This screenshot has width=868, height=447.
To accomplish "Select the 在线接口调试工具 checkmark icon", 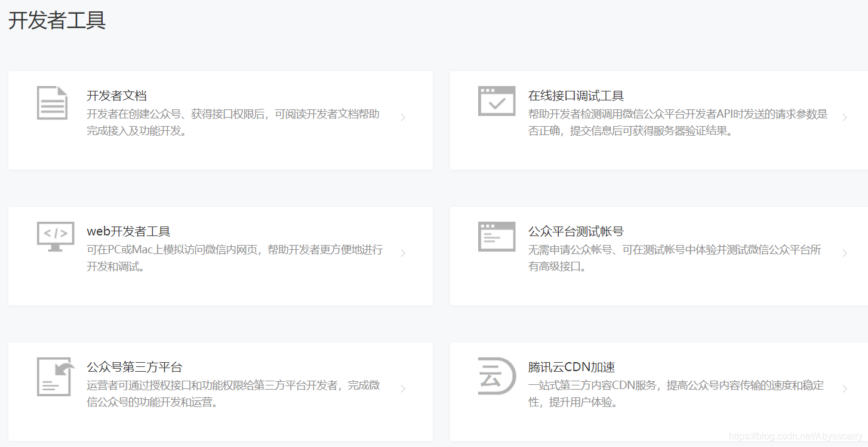I will 495,101.
